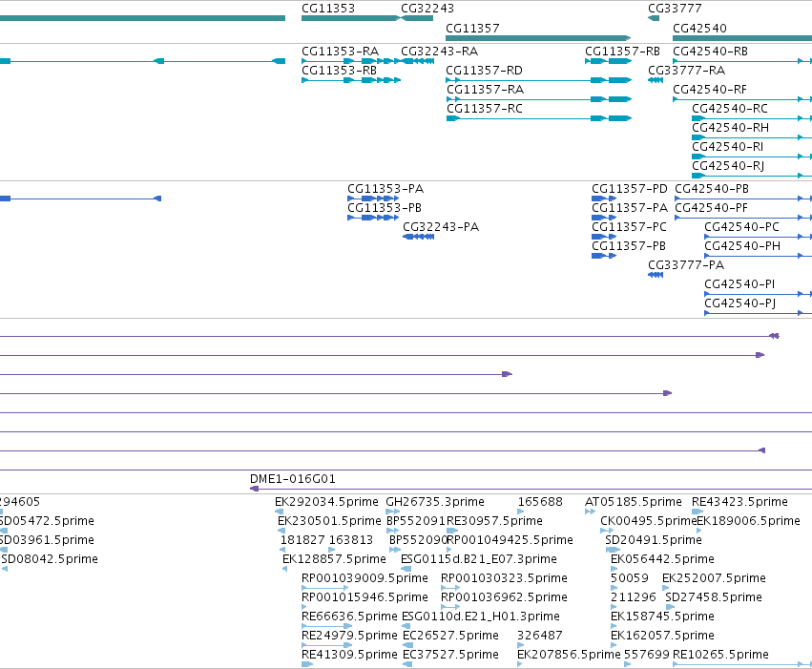The width and height of the screenshot is (812, 669).
Task: Select protein CG32243-PA
Action: tap(441, 227)
